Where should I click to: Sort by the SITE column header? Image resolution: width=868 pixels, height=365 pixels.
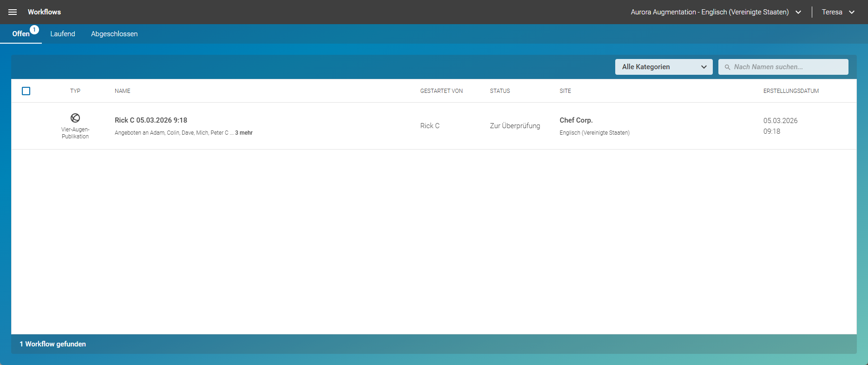[x=566, y=91]
